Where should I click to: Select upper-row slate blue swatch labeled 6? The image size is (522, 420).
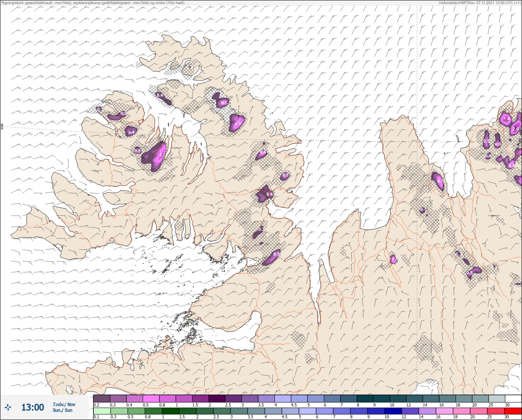pyautogui.click(x=332, y=398)
